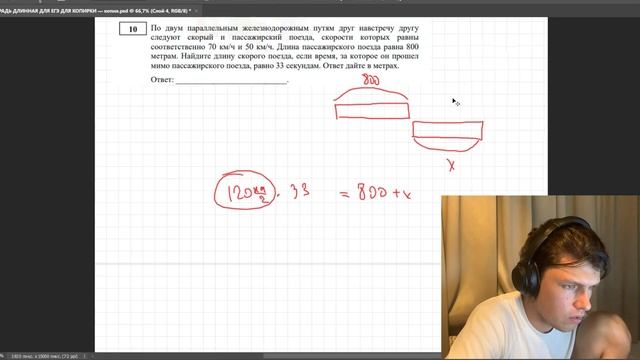
Task: Click the lower red train rectangle
Action: [448, 131]
